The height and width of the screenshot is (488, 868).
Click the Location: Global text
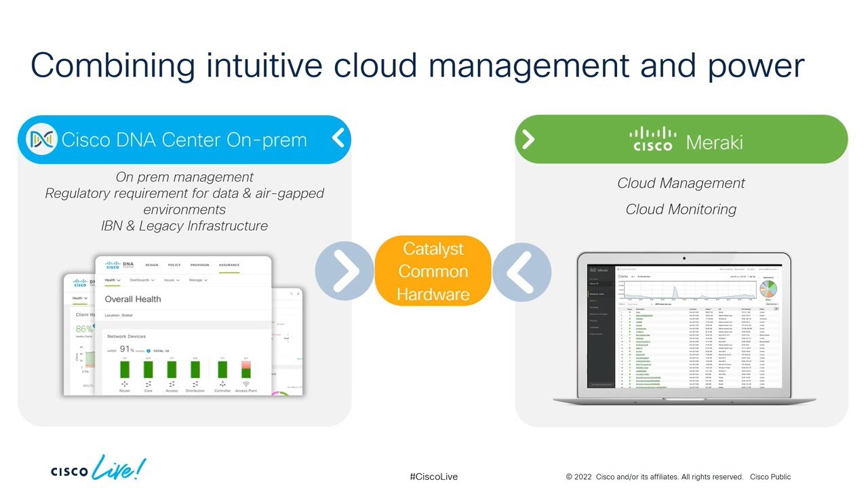coord(119,315)
